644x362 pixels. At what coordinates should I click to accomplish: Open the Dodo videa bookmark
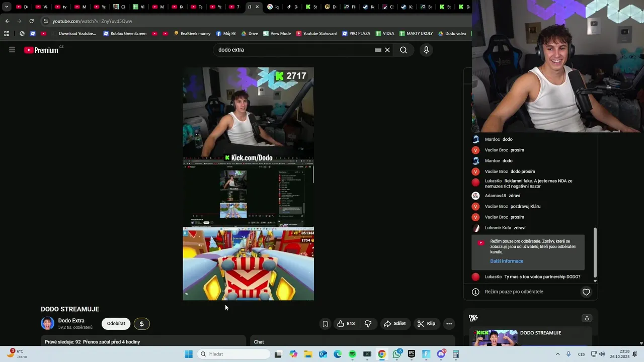pyautogui.click(x=452, y=34)
